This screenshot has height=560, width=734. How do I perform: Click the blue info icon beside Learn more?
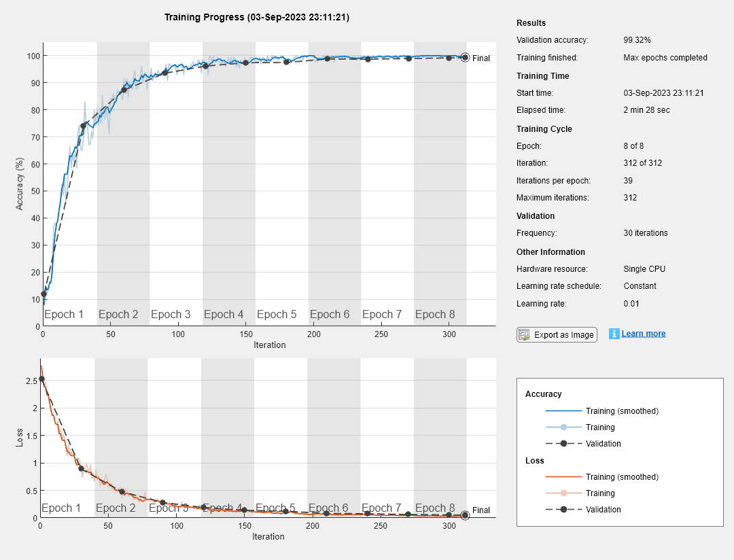click(614, 334)
